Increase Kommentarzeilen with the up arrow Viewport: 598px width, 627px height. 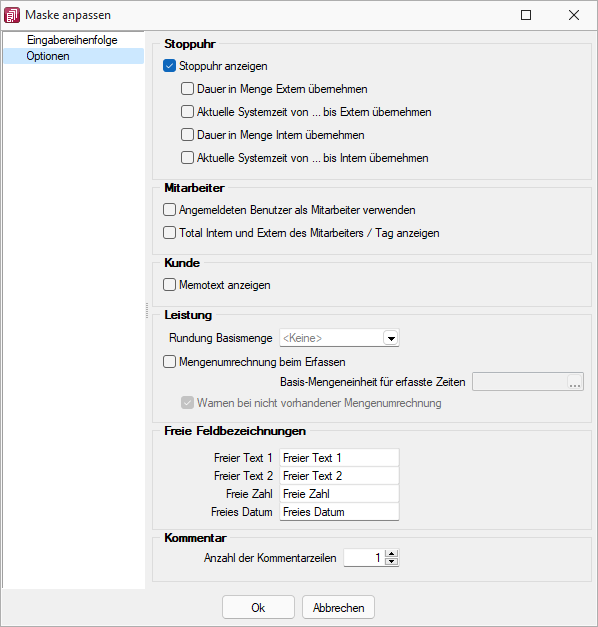(392, 554)
